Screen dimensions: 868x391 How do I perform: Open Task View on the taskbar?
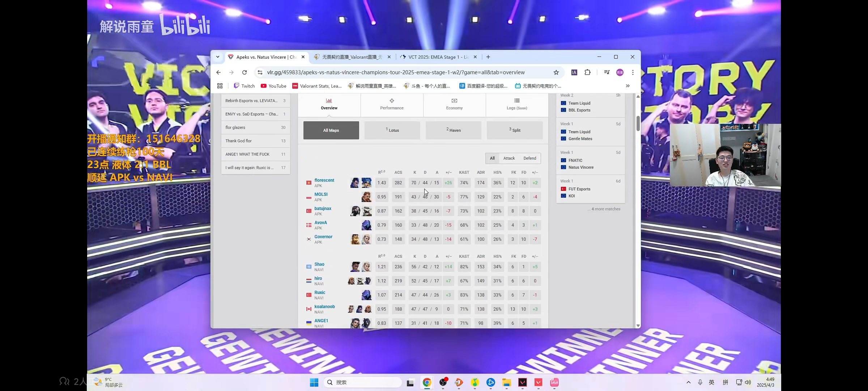pyautogui.click(x=410, y=382)
